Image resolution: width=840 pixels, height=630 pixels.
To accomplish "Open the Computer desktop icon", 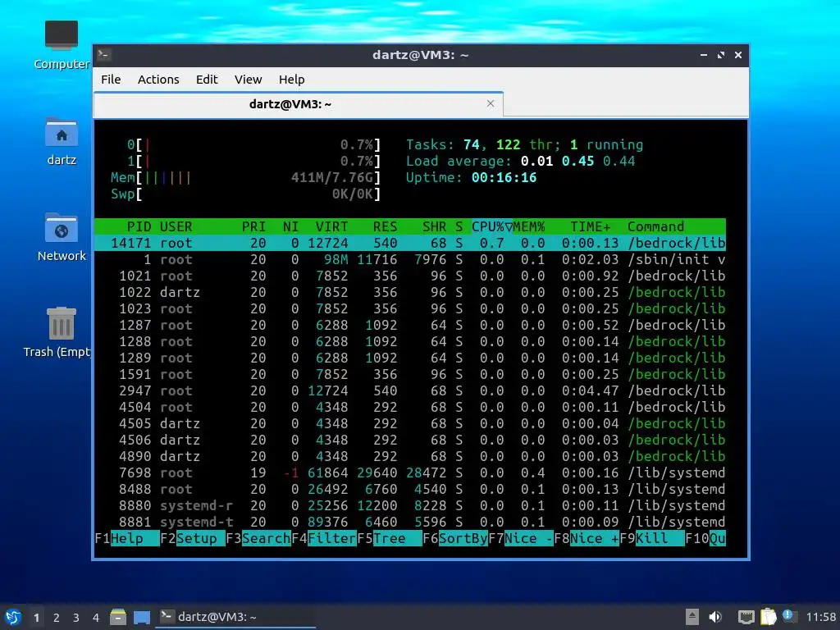I will coord(61,45).
